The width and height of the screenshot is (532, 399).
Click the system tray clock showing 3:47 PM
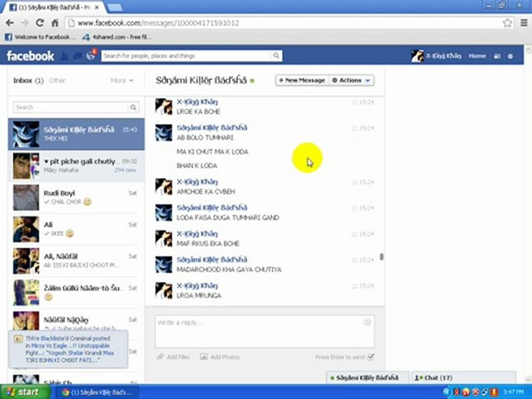513,392
